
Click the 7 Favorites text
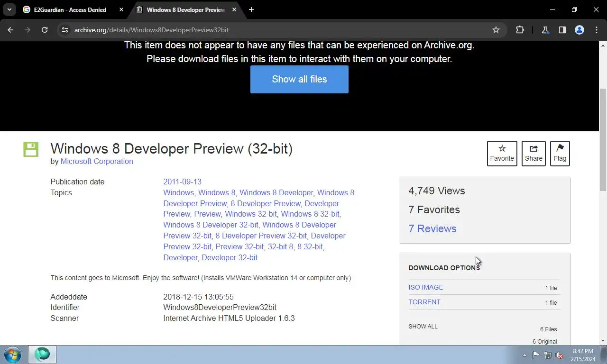[x=434, y=209]
